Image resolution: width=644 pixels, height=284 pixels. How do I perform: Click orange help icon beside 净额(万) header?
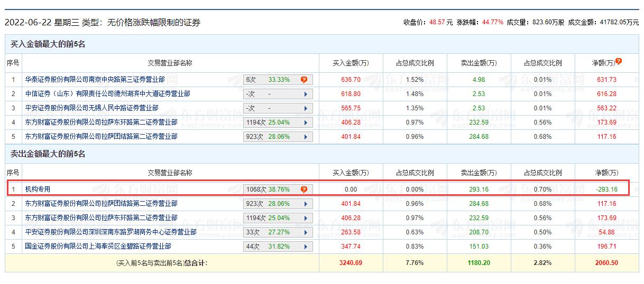click(619, 61)
